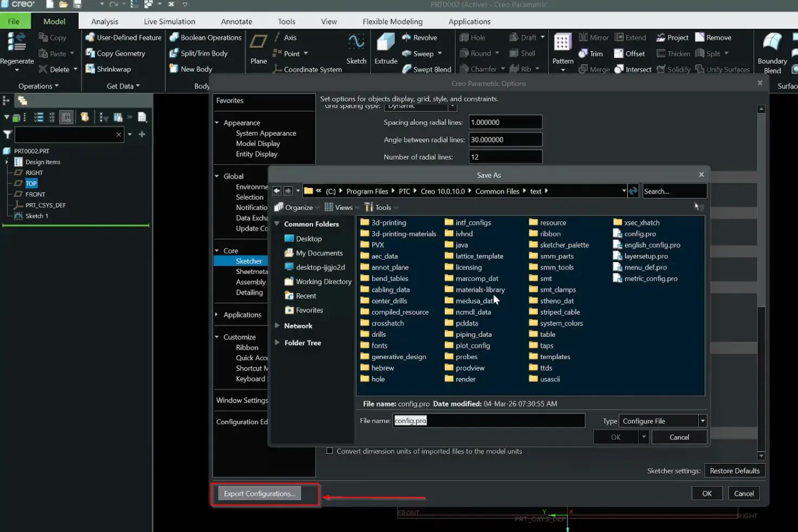Click the Extrude tool icon
The width and height of the screenshot is (798, 532).
pos(386,42)
